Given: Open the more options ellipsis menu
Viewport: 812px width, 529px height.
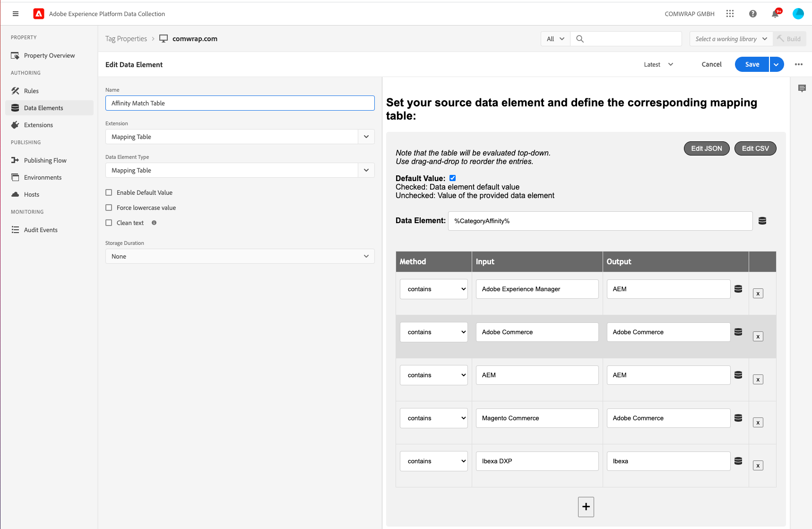Looking at the screenshot, I should click(x=799, y=64).
